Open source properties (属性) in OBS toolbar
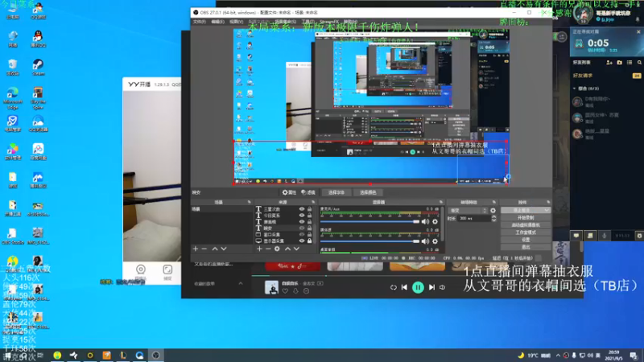Image resolution: width=644 pixels, height=362 pixels. coord(289,192)
